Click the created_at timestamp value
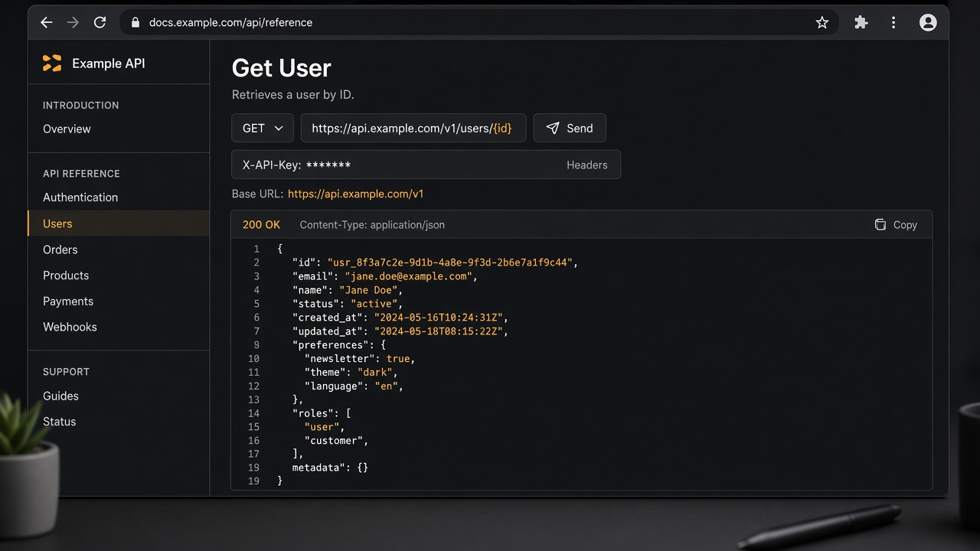The height and width of the screenshot is (551, 980). 438,318
